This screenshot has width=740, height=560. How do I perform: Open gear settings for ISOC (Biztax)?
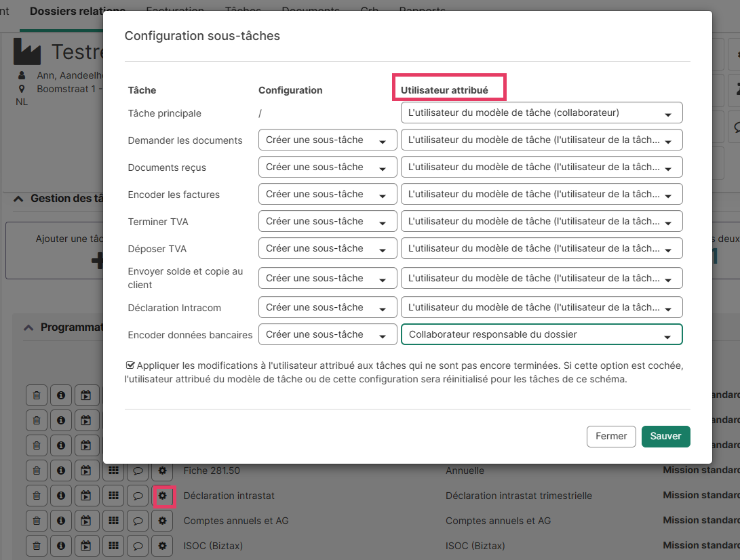click(162, 545)
